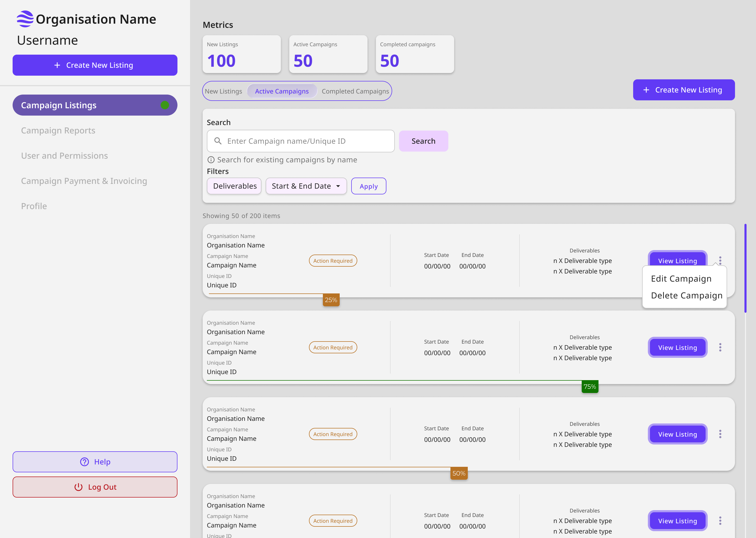Open kebab menu of first campaign card
Screen dimensions: 756x538
[x=720, y=260]
